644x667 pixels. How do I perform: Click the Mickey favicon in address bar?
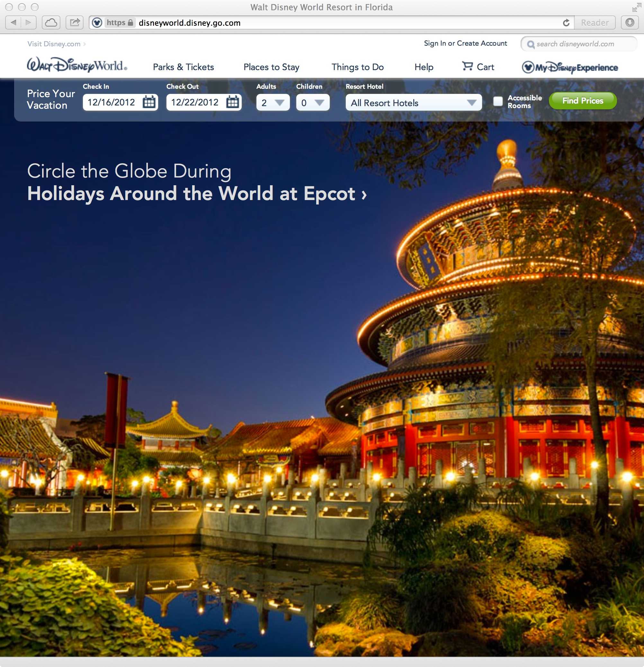[x=97, y=23]
